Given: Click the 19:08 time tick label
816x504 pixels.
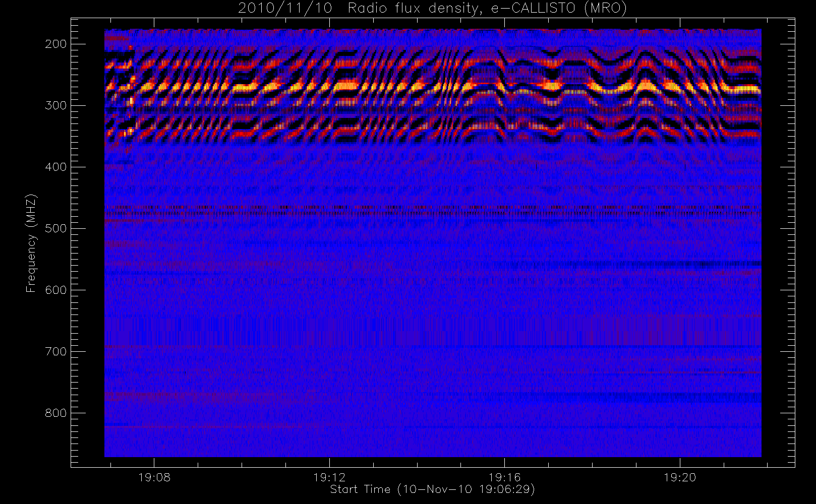Looking at the screenshot, I should [x=154, y=477].
